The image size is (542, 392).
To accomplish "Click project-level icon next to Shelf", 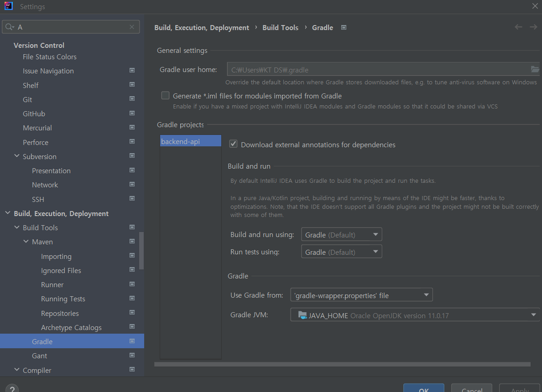I will [132, 85].
